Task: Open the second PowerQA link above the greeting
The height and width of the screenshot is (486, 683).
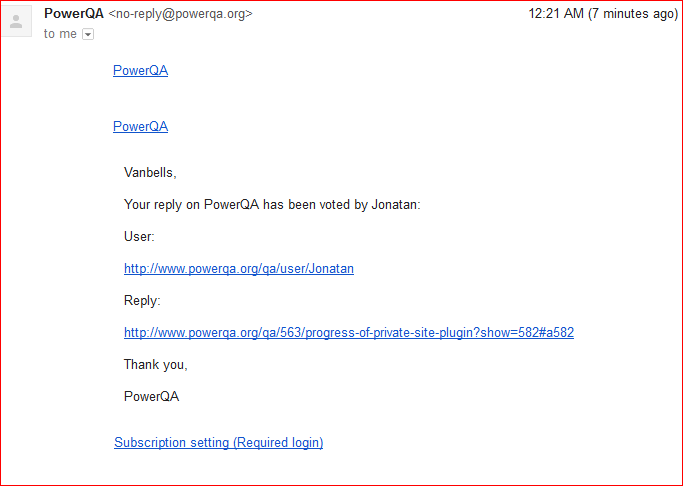Action: point(140,126)
